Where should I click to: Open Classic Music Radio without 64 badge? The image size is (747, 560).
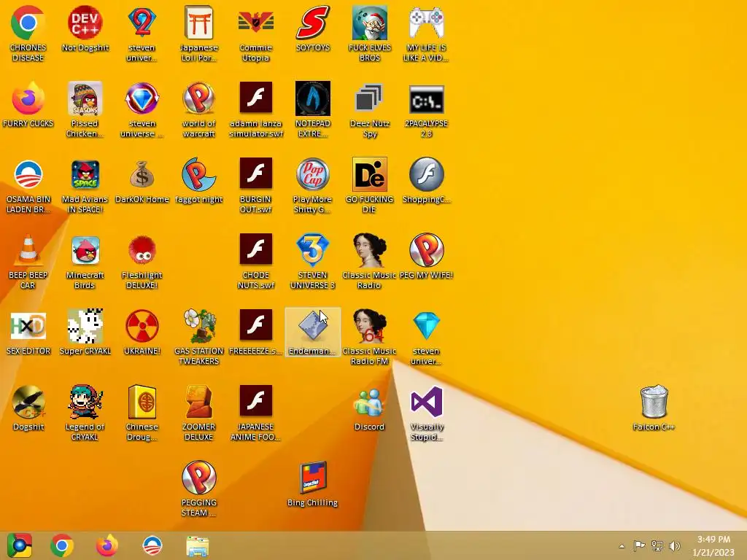point(369,251)
